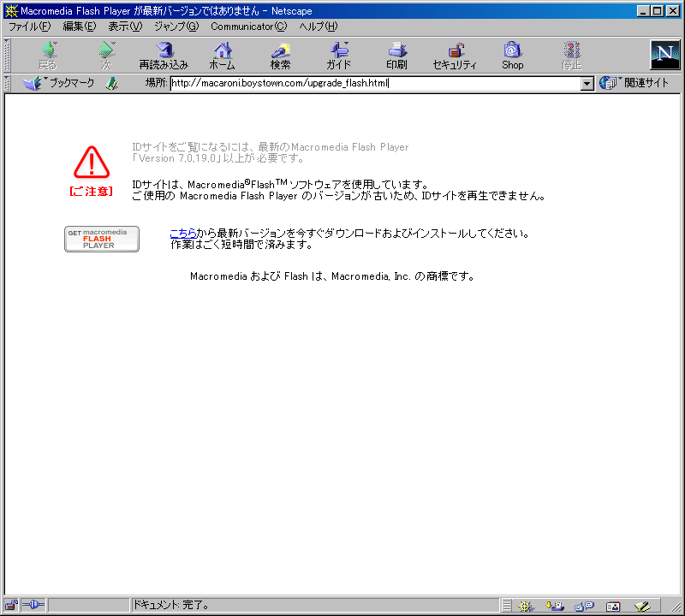The height and width of the screenshot is (616, 685).
Task: Click the 'ドキュメント: 完了。' status text
Action: 170,605
